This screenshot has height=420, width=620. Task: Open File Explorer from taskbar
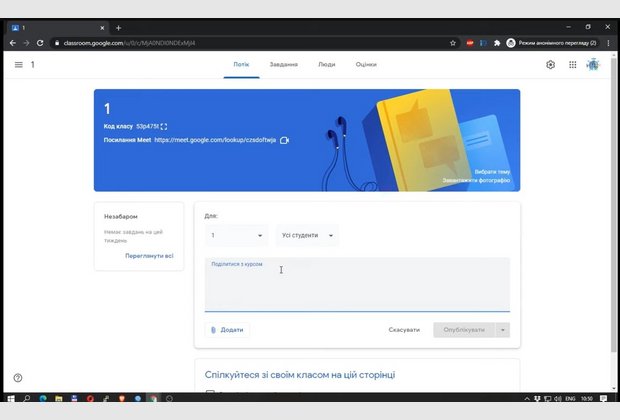(59, 398)
